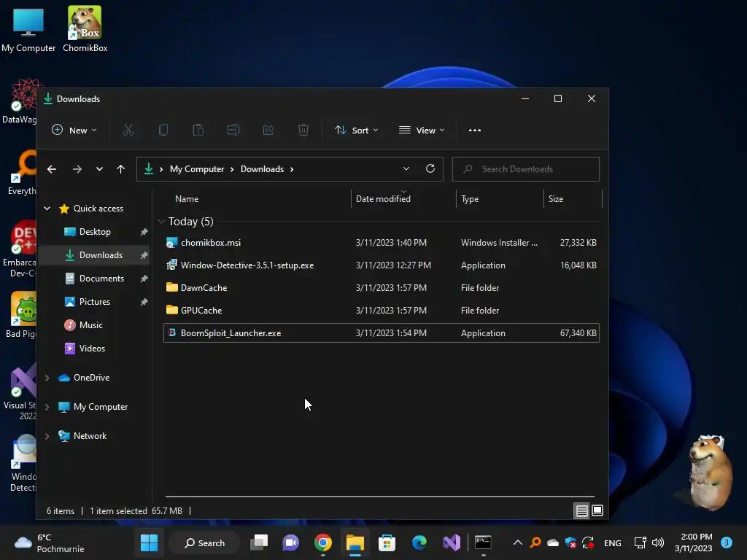Select BoomSploit_Launcher.exe file
The width and height of the screenshot is (747, 560).
pyautogui.click(x=381, y=332)
